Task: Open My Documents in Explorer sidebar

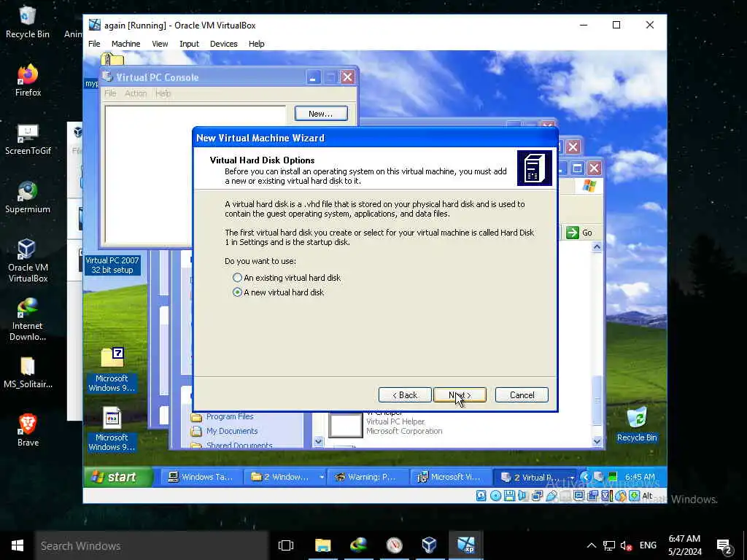Action: pyautogui.click(x=224, y=431)
